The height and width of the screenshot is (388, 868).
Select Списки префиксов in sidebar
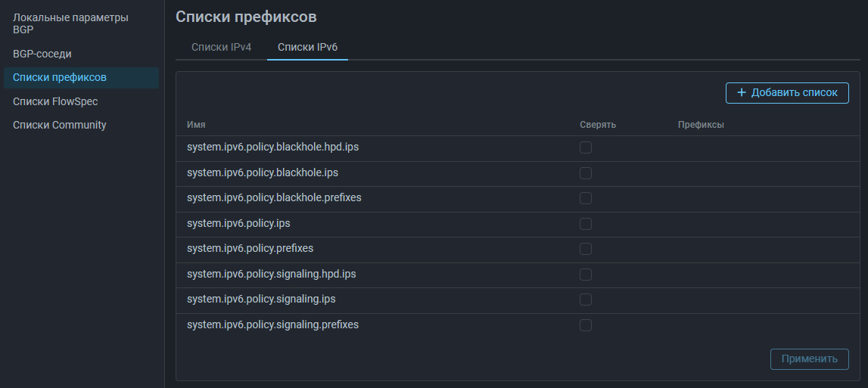(60, 78)
